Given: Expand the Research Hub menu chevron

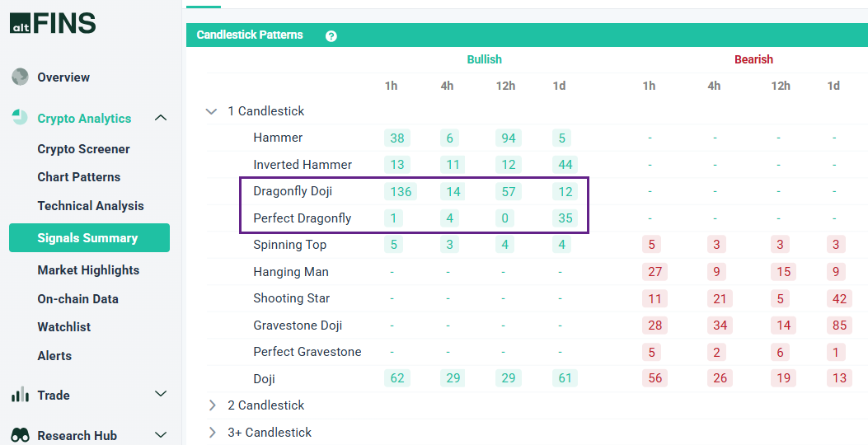Looking at the screenshot, I should pos(161,435).
